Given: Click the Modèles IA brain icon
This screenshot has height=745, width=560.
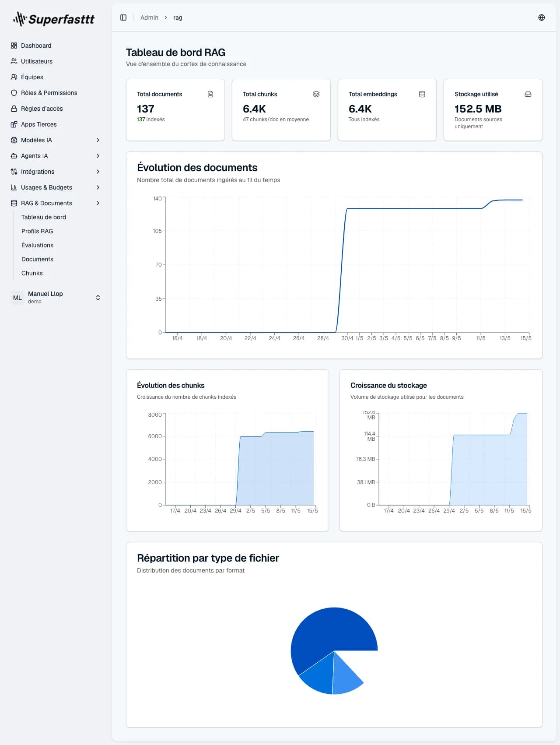Looking at the screenshot, I should (x=14, y=140).
